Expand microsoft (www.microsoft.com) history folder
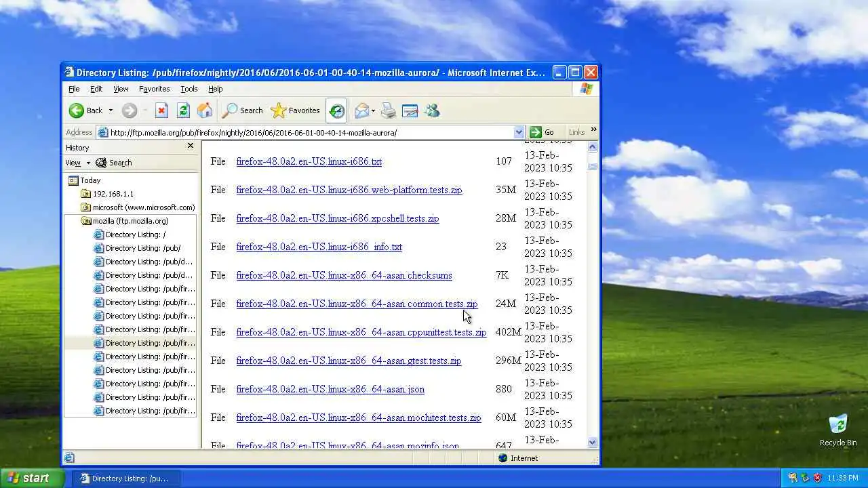The height and width of the screenshot is (488, 868). click(138, 207)
